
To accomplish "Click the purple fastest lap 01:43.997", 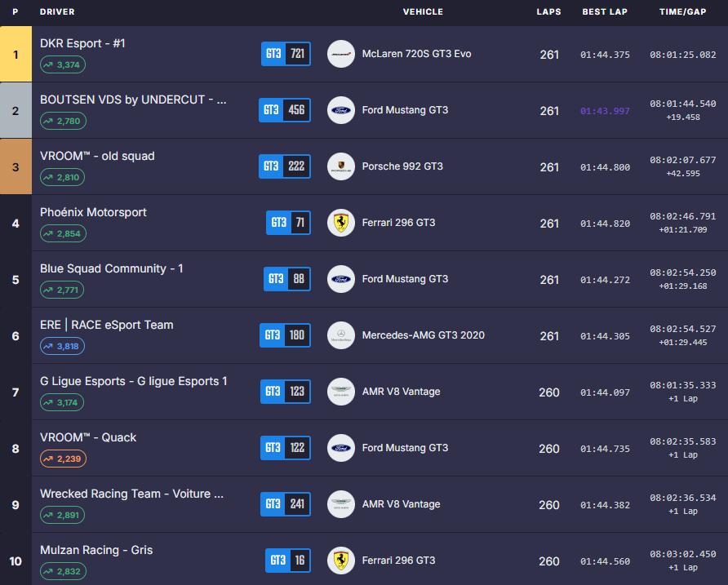I will coord(605,111).
